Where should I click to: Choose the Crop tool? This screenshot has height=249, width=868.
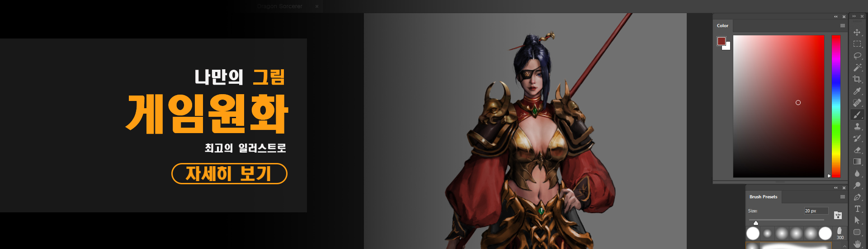click(x=857, y=79)
